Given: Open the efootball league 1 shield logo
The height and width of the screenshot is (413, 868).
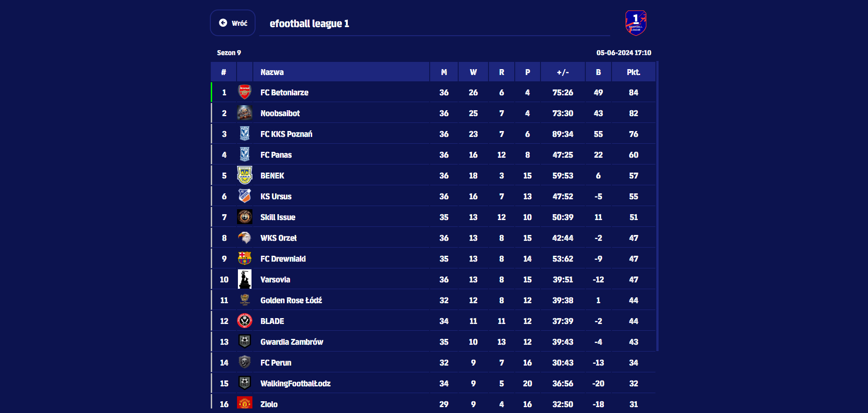Looking at the screenshot, I should click(636, 23).
